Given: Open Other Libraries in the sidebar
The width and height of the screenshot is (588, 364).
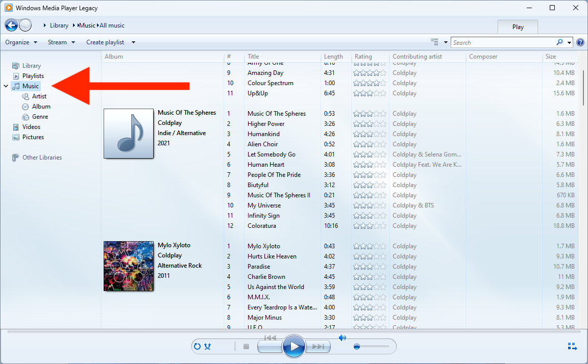Looking at the screenshot, I should [41, 157].
